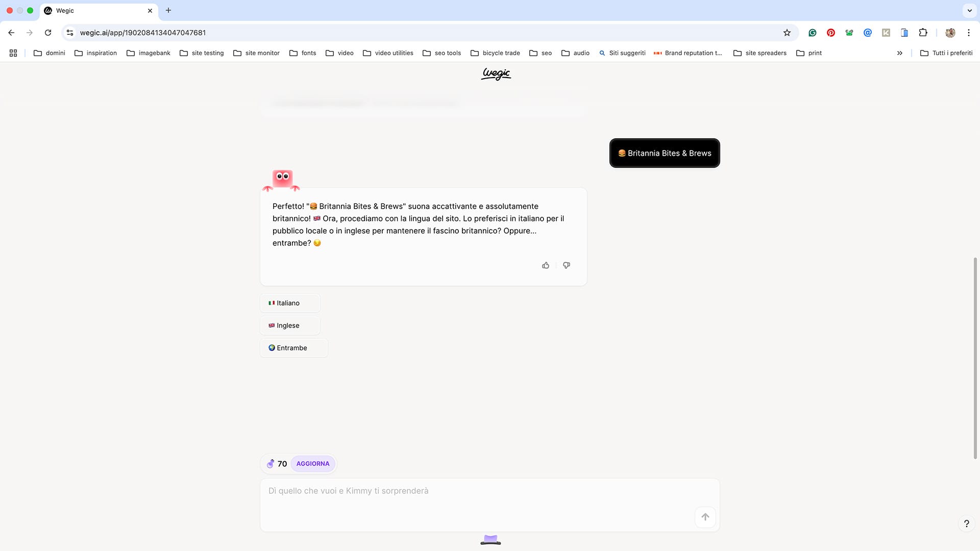The height and width of the screenshot is (551, 980).
Task: Select the Entrambe language option
Action: tap(293, 347)
